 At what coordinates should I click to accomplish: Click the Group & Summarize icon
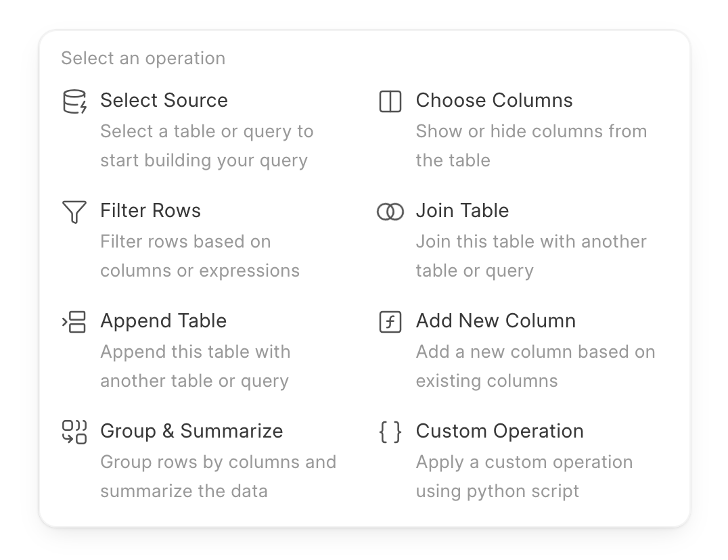tap(74, 432)
